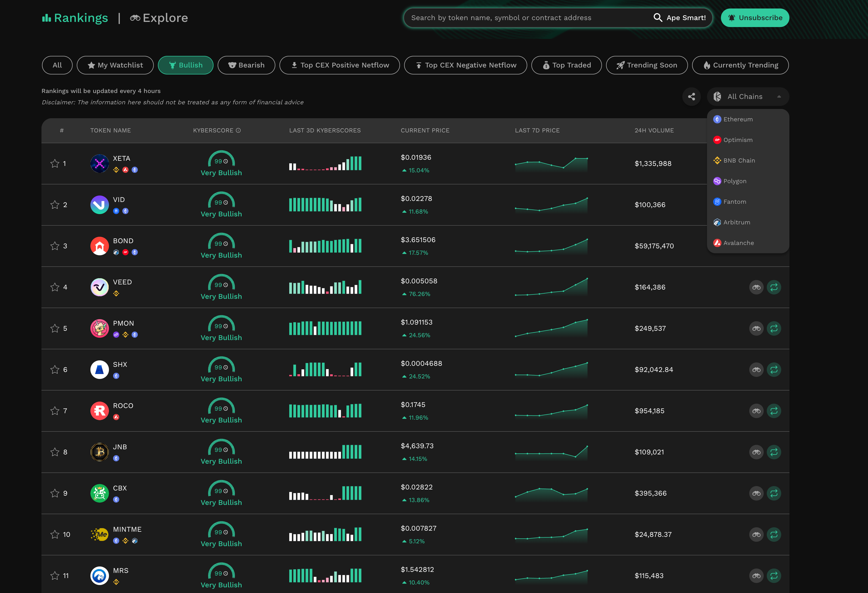Toggle watchlist star for BOND
Screen dimensions: 868x593
click(x=55, y=246)
